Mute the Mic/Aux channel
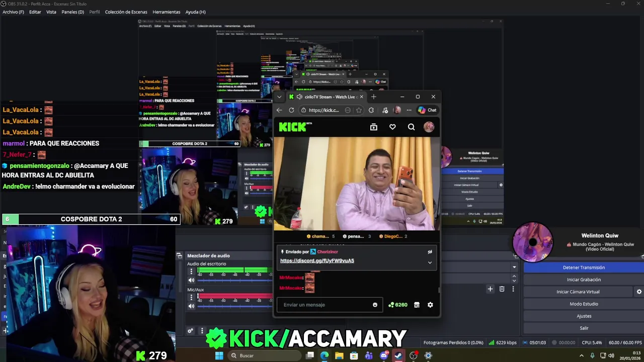This screenshot has width=644, height=362. (191, 306)
